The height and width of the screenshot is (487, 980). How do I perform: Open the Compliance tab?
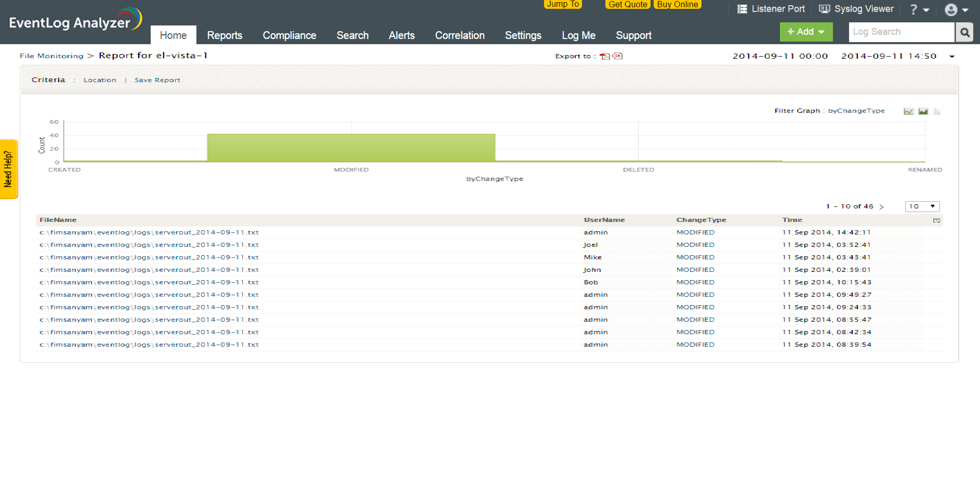coord(289,35)
